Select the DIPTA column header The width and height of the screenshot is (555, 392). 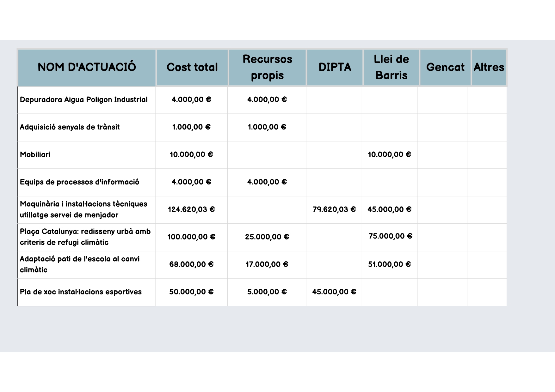(x=335, y=67)
